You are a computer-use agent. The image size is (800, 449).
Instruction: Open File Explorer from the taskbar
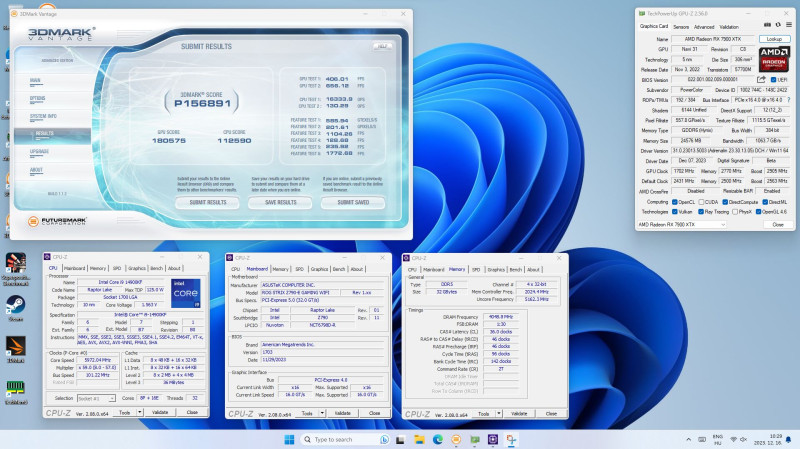pos(419,439)
